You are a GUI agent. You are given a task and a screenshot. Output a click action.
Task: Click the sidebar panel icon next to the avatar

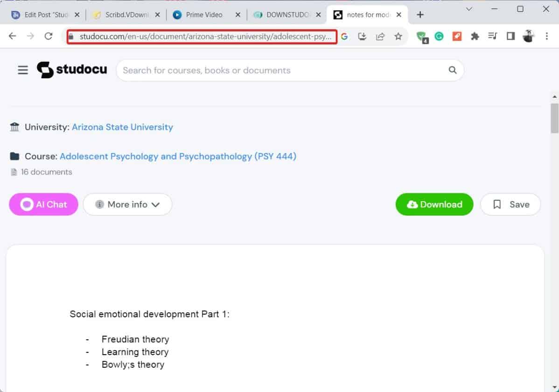[x=510, y=36]
